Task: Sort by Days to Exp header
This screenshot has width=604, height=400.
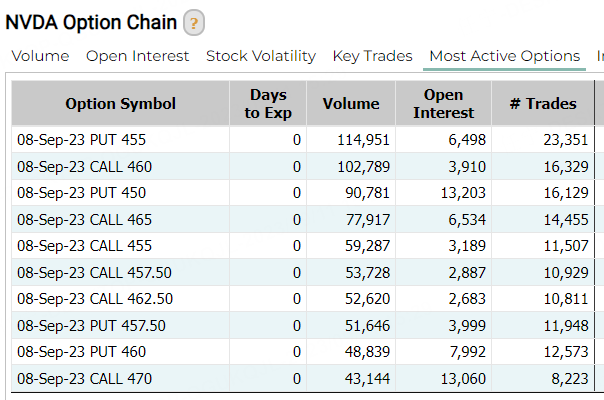Action: click(268, 104)
